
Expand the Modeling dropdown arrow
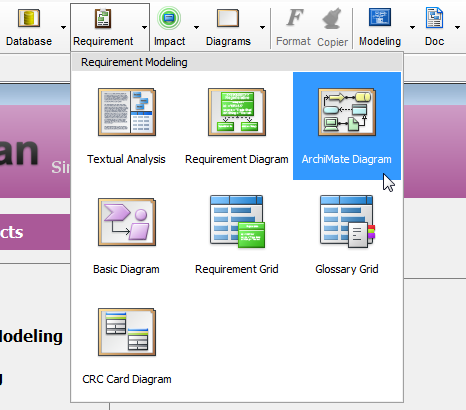point(412,27)
